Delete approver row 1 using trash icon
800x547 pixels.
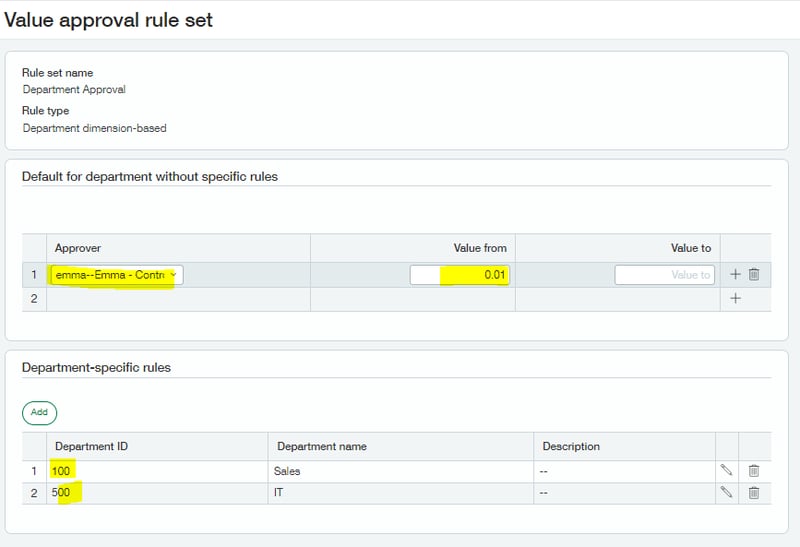[x=754, y=275]
